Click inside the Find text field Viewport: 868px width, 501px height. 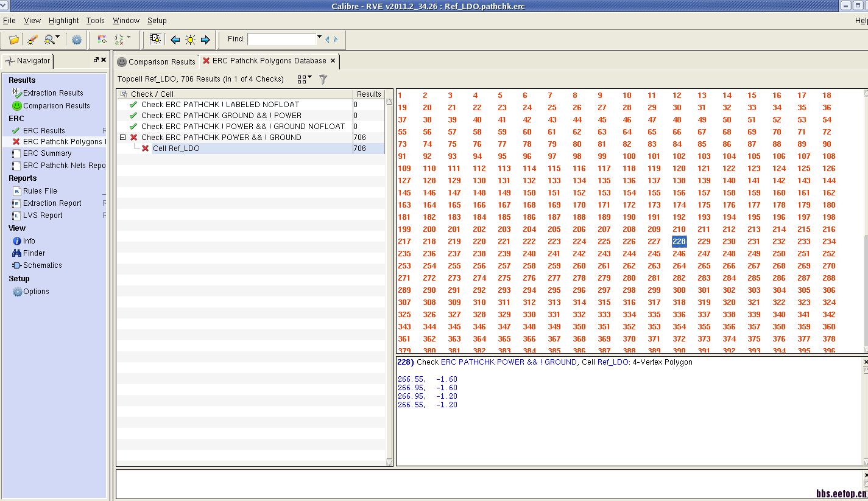(x=281, y=39)
